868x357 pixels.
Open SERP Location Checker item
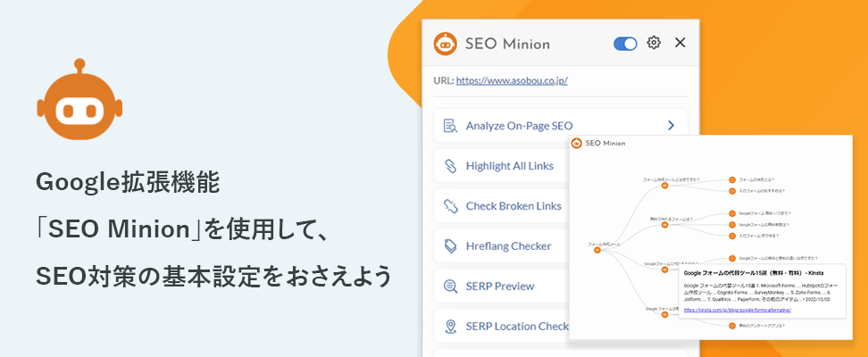pos(502,326)
